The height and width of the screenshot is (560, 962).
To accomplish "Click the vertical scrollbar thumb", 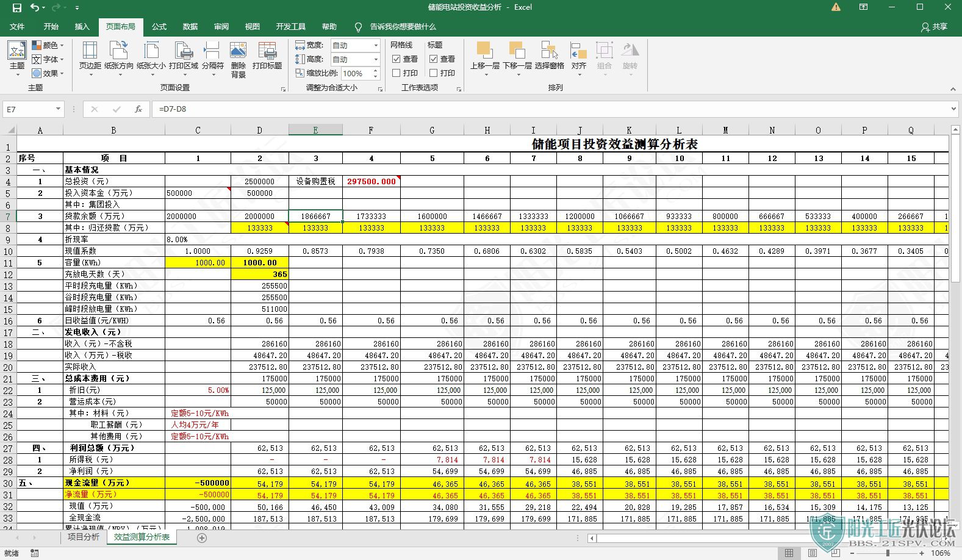I will coord(956,207).
